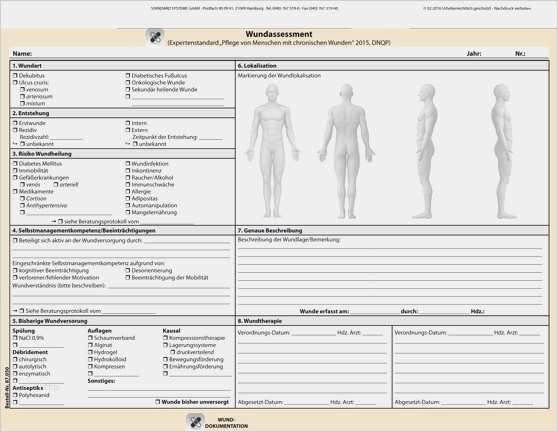
Task: Click the bandage logo beside Wundassessment title
Action: point(155,37)
